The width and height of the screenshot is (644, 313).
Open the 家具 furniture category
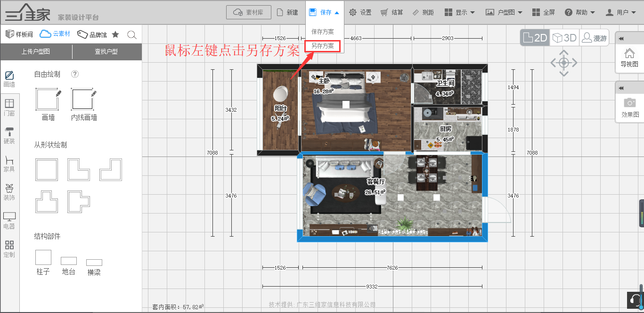click(x=9, y=164)
